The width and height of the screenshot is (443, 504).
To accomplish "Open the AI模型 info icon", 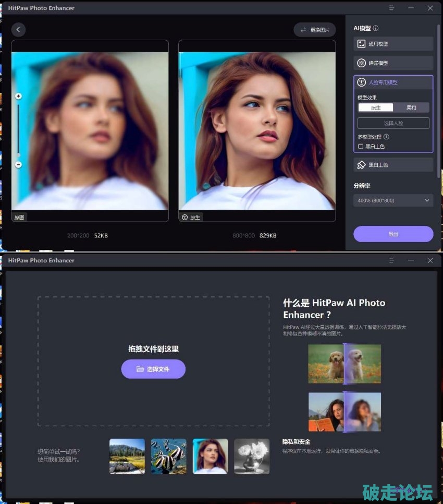I will pos(376,28).
